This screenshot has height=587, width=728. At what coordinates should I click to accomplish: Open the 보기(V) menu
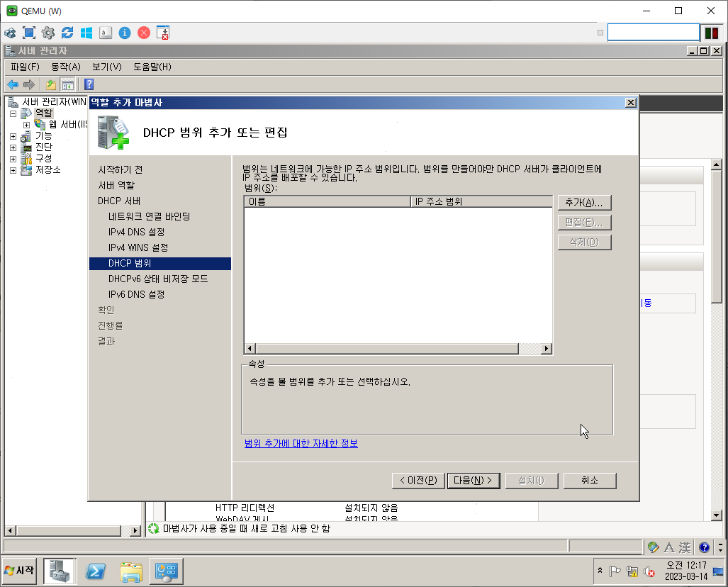tap(107, 67)
